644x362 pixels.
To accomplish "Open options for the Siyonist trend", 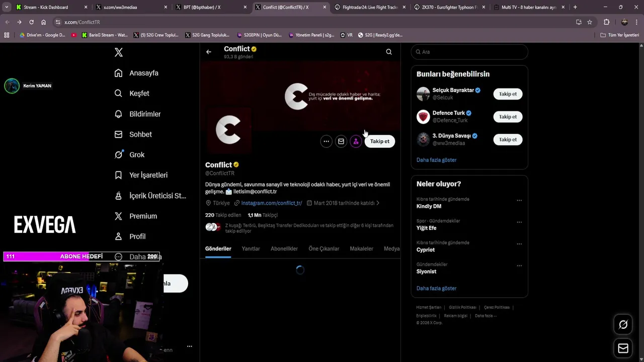I will [x=519, y=265].
